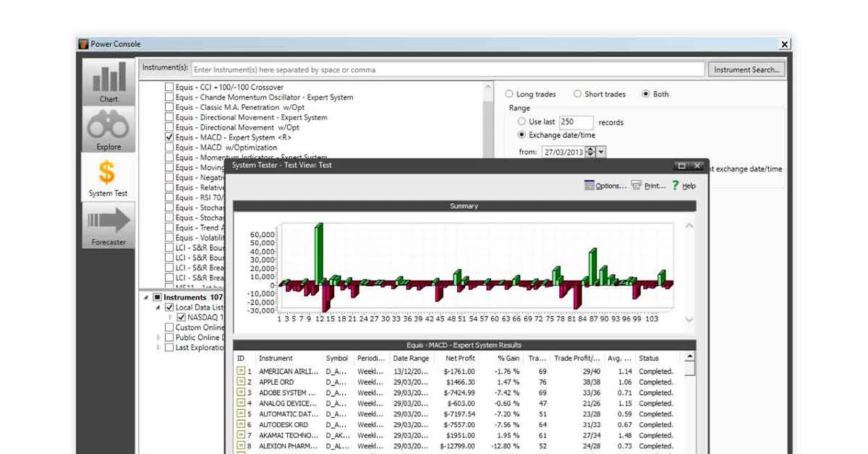Select the Chart icon in the sidebar
868x454 pixels.
pyautogui.click(x=109, y=80)
